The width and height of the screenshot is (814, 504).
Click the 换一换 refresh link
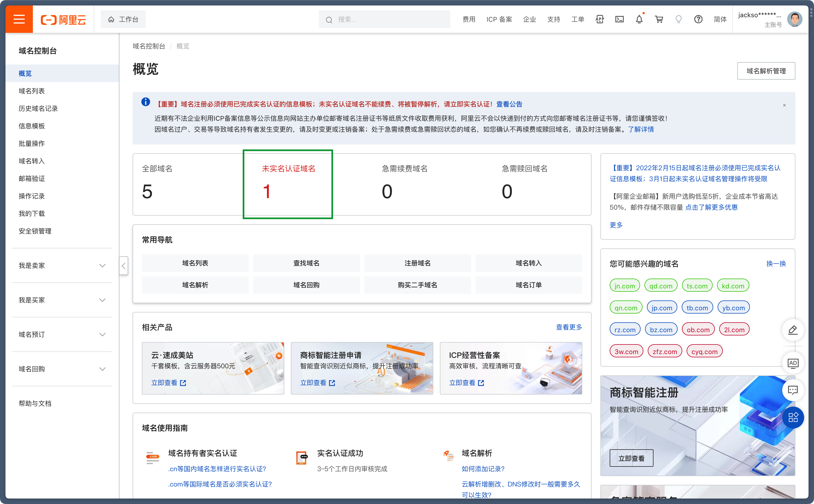[x=776, y=264]
